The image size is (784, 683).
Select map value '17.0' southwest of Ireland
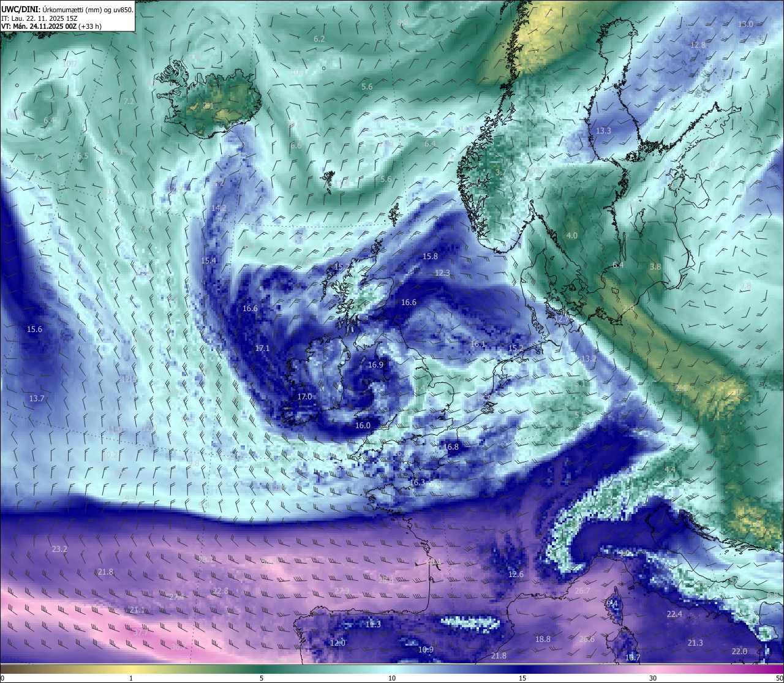coord(304,396)
